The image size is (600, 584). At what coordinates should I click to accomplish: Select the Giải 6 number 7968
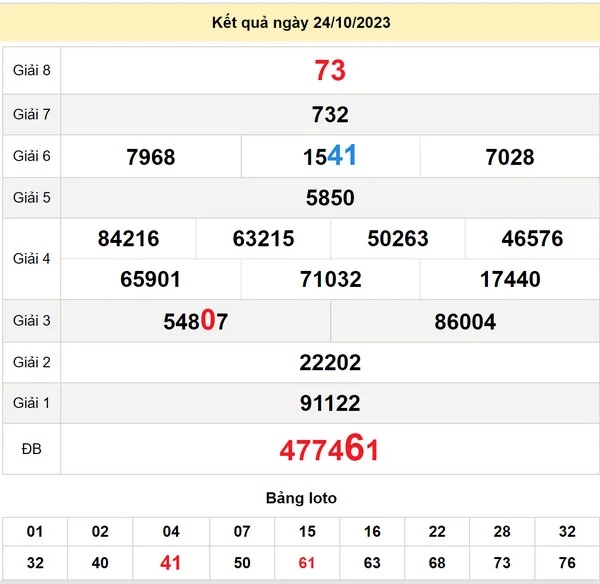pos(151,157)
